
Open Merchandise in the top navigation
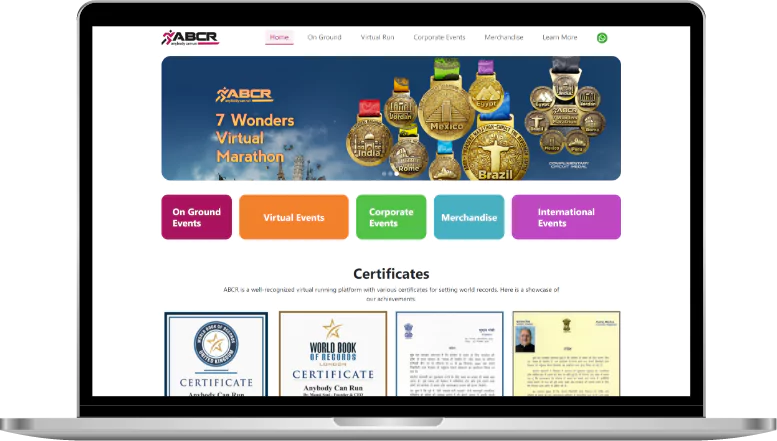click(x=503, y=37)
